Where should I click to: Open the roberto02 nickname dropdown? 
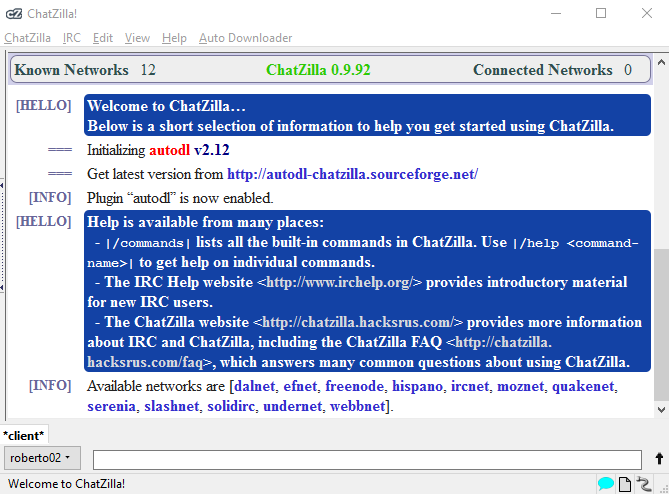(42, 458)
